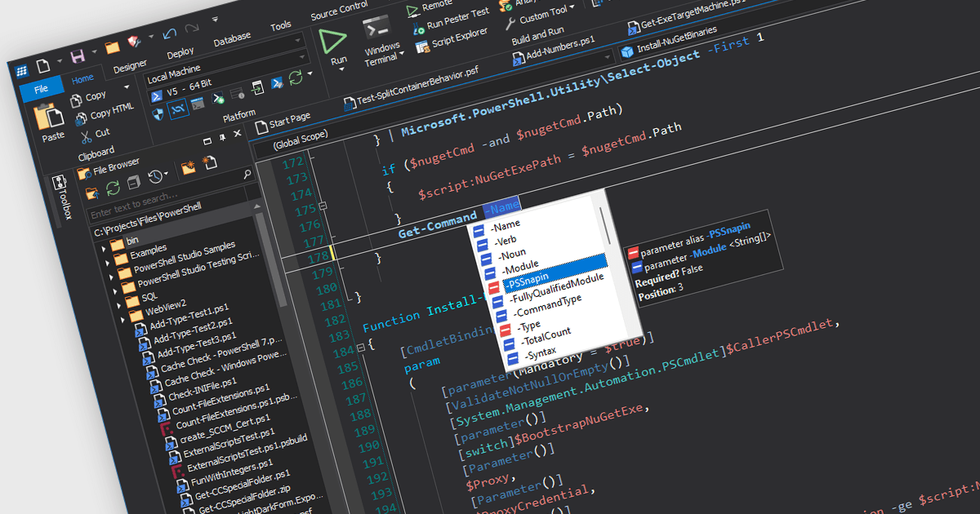980x514 pixels.
Task: Select Check-INIFile.ps1 in File Browser
Action: (201, 388)
